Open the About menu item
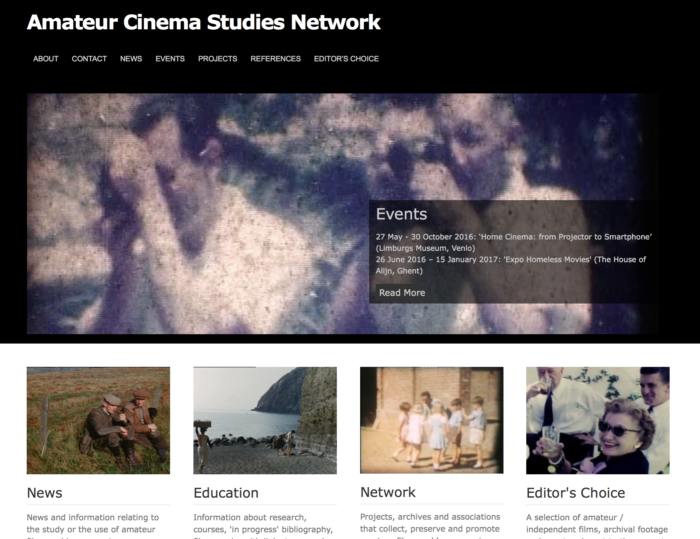This screenshot has width=700, height=539. click(46, 59)
